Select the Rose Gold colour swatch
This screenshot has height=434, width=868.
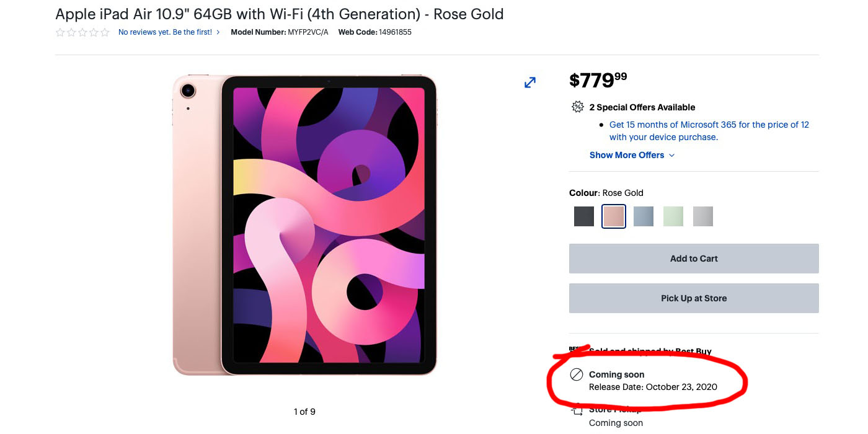pos(614,216)
